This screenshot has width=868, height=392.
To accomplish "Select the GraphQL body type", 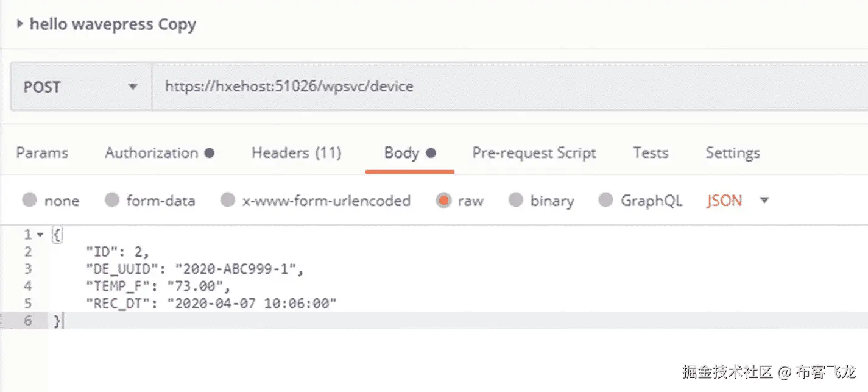I will click(605, 201).
